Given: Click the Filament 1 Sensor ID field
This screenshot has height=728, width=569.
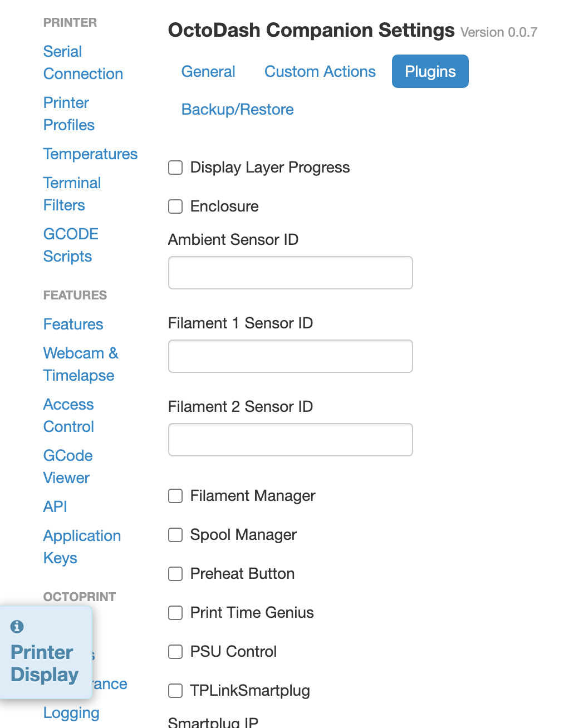Looking at the screenshot, I should click(290, 356).
